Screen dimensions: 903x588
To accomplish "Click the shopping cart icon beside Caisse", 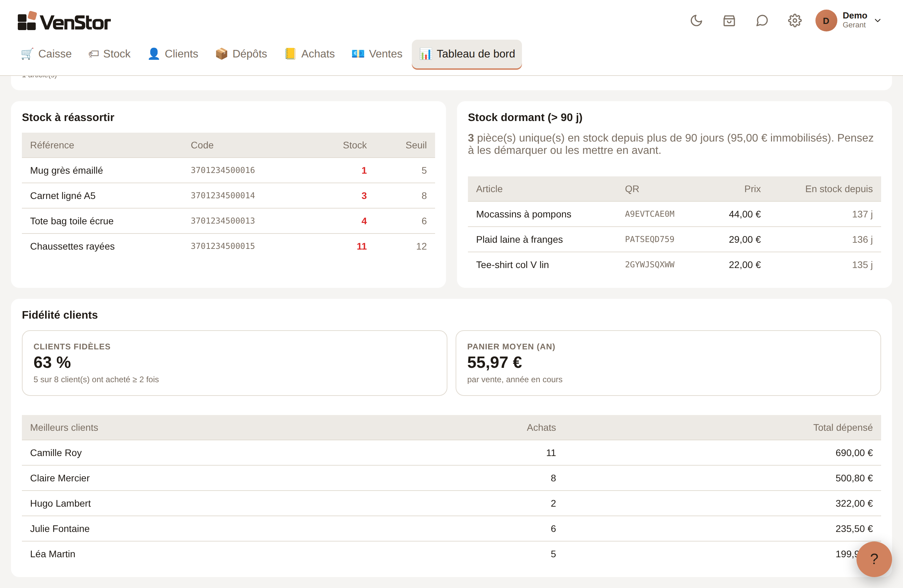I will (x=27, y=54).
